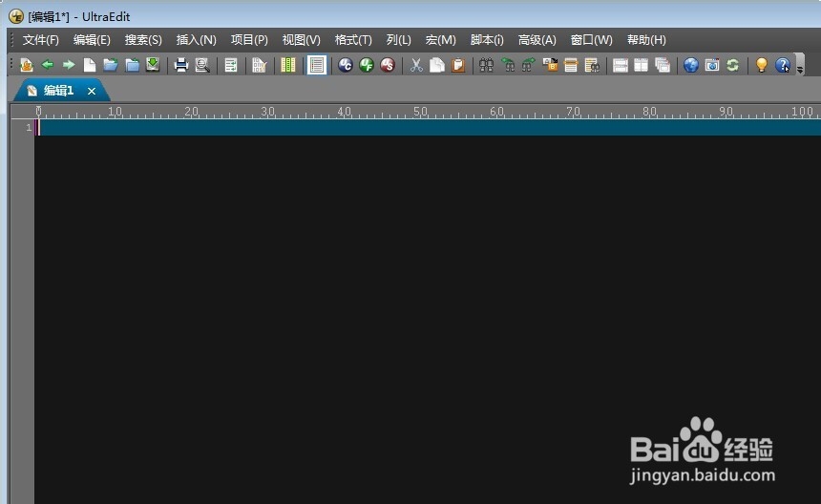
Task: Click the find in files icon
Action: tap(592, 65)
